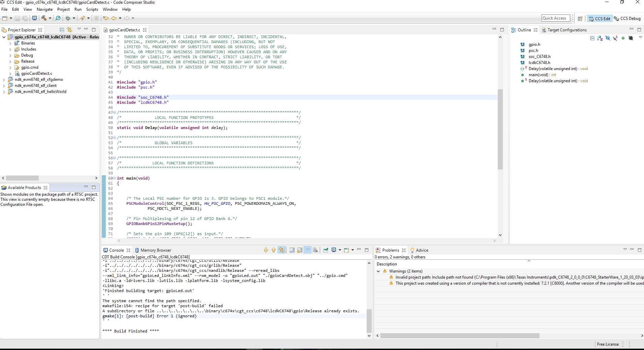Viewport: 644px width, 350px height.
Task: Expand the Debug folder in Project Explorer
Action: coord(10,55)
